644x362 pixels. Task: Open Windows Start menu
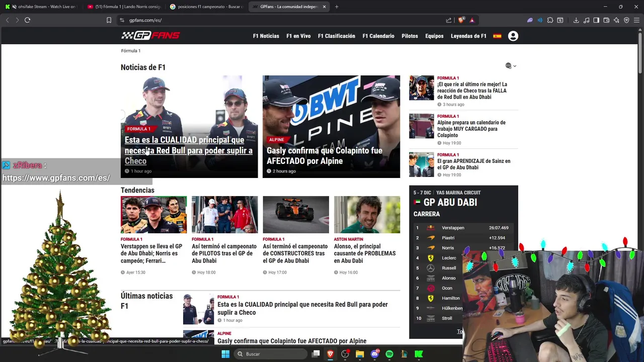tap(225, 354)
